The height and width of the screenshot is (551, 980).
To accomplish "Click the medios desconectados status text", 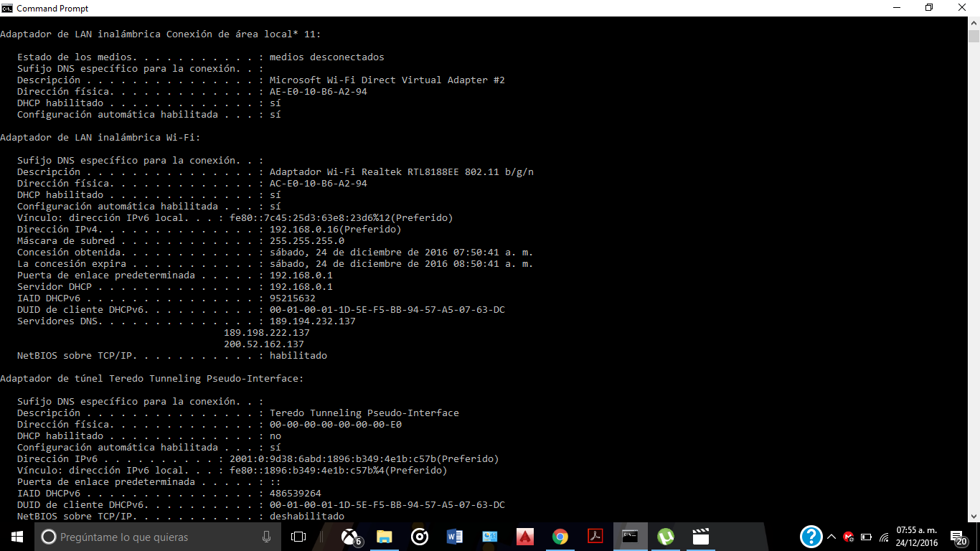I will pyautogui.click(x=327, y=57).
